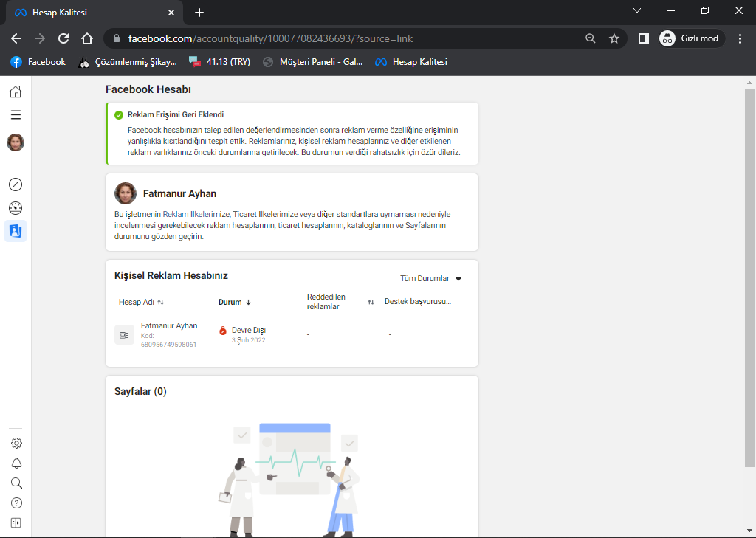Open the 41.13 (TRY) bookmark
The image size is (756, 538).
pos(219,62)
